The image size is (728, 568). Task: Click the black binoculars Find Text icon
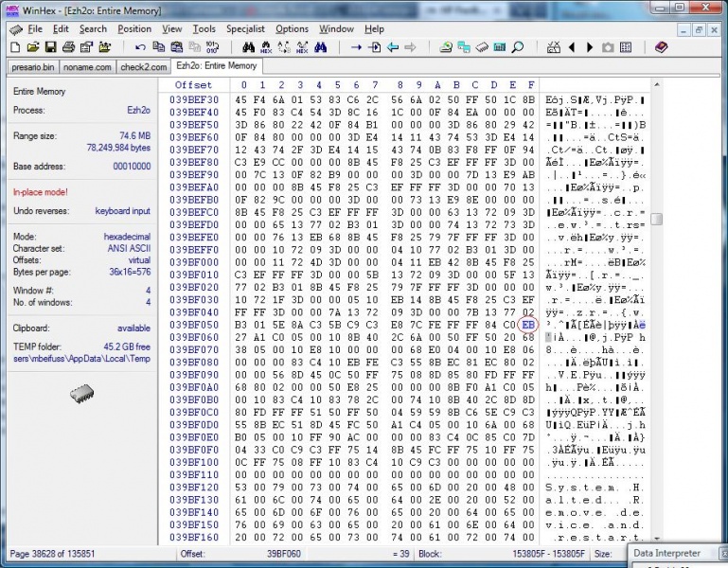point(248,47)
